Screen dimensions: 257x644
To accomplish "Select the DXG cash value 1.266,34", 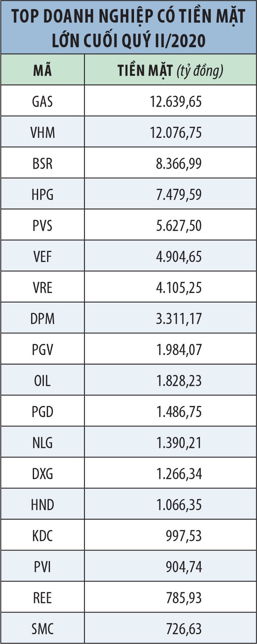I will pyautogui.click(x=179, y=474).
